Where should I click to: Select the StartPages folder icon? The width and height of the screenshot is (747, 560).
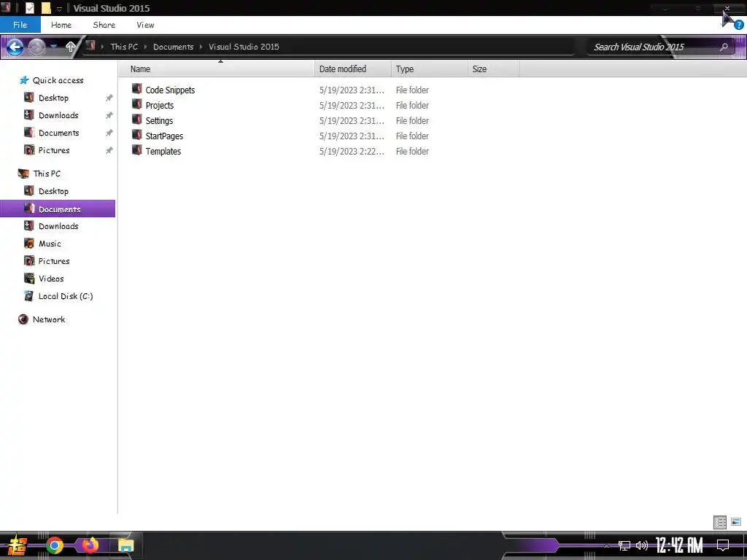point(136,135)
